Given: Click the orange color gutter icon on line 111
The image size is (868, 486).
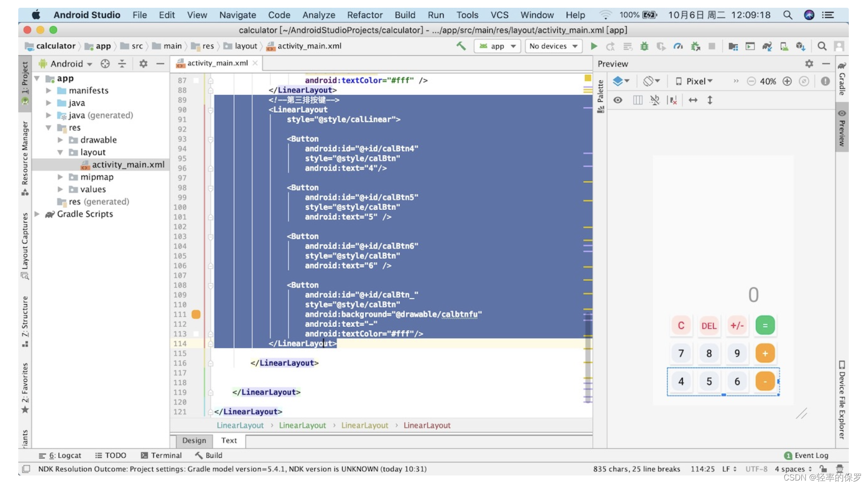Looking at the screenshot, I should coord(196,314).
